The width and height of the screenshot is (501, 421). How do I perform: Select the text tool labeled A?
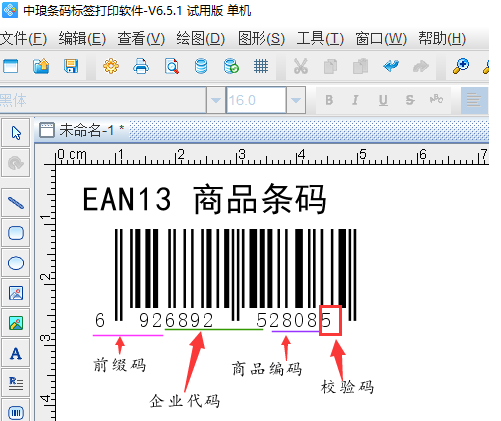coord(16,353)
